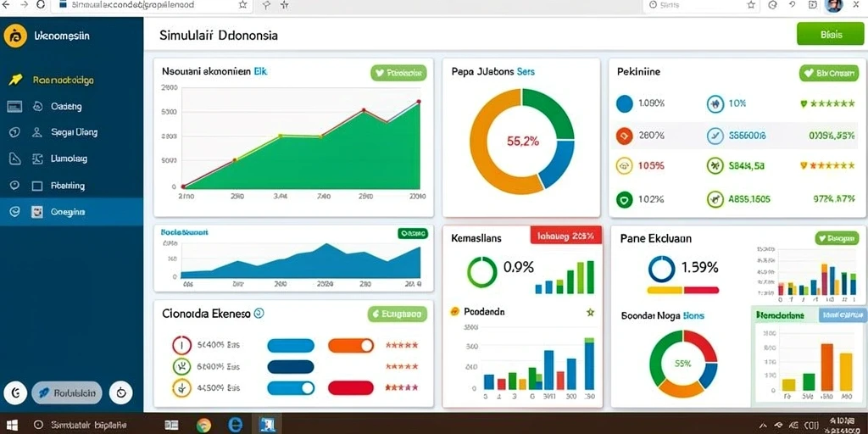The width and height of the screenshot is (868, 434).
Task: Click the green shield icon beside 102%
Action: point(624,199)
